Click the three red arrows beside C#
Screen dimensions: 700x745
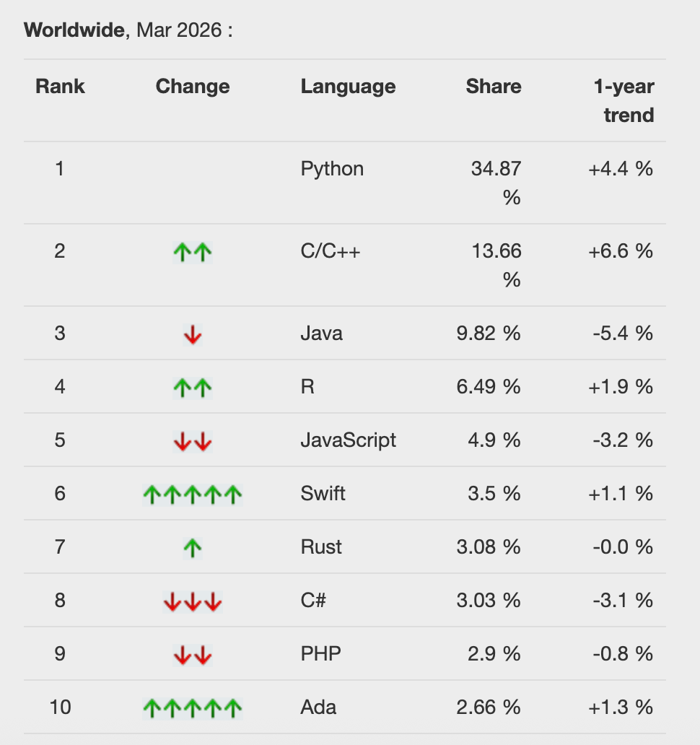193,601
